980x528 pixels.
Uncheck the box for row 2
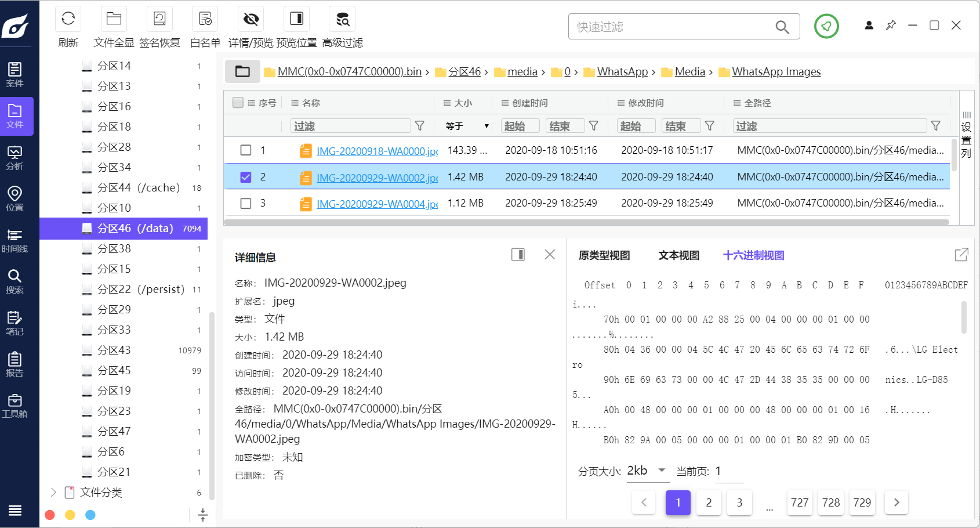(246, 177)
